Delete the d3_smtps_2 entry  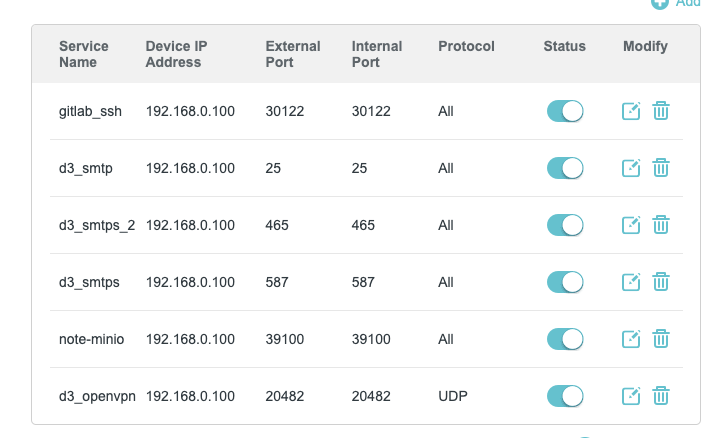(x=661, y=225)
